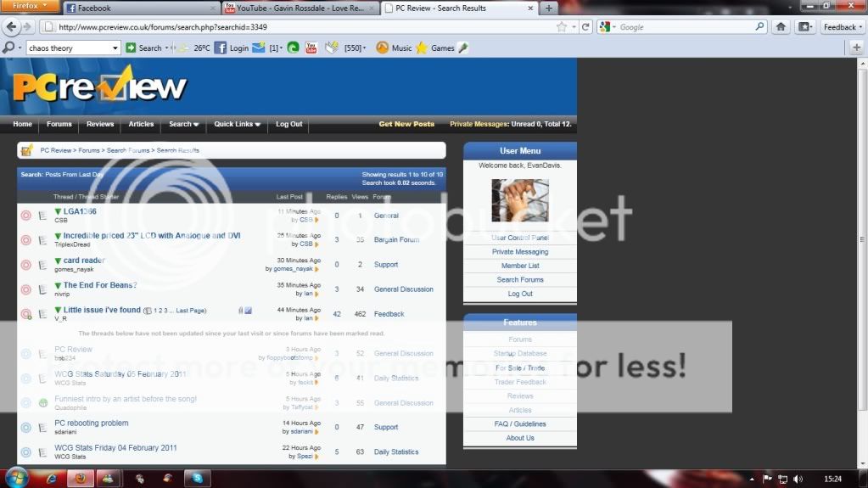Open the Articles navigation menu item
Viewport: 868px width, 488px height.
tap(141, 124)
